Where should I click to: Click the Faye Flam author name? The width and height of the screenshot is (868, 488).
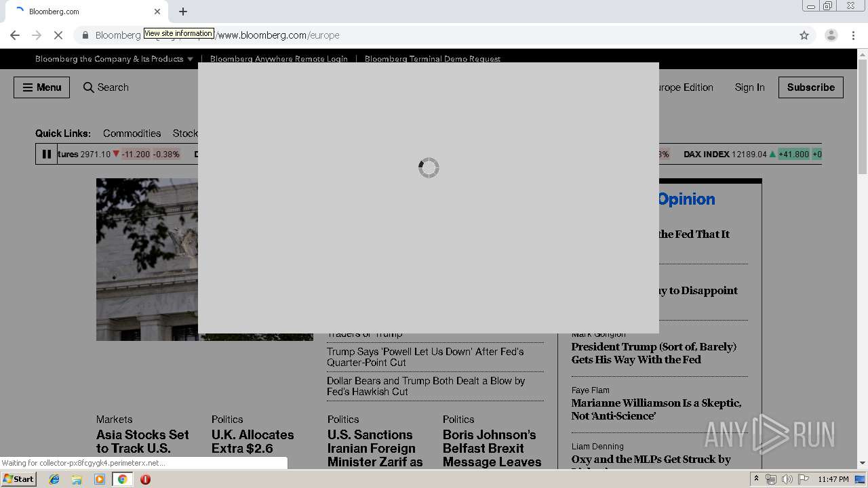click(590, 390)
